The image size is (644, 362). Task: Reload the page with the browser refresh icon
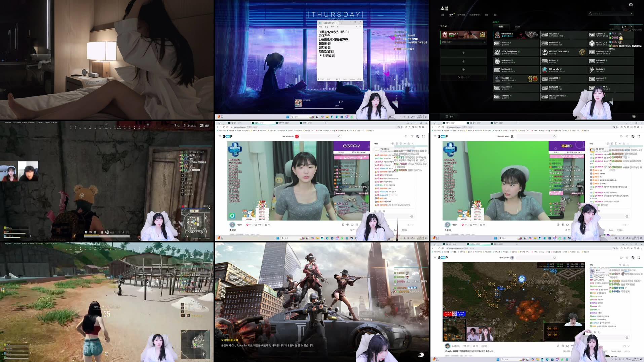click(224, 127)
